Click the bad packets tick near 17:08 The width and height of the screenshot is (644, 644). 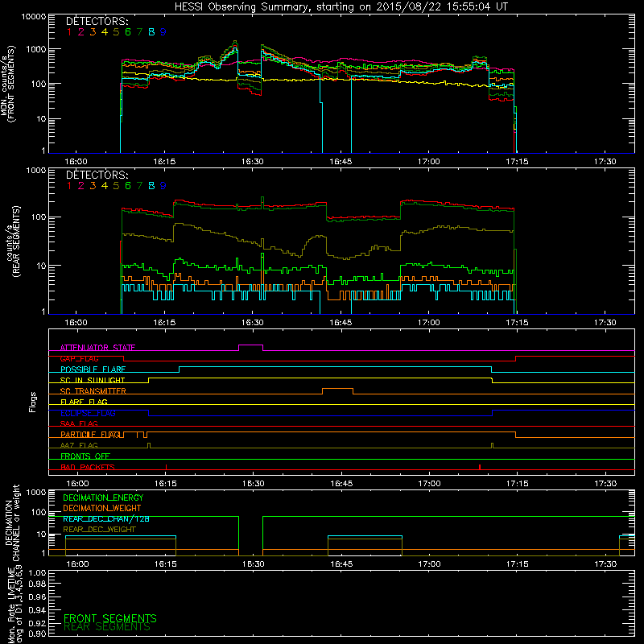(x=480, y=467)
